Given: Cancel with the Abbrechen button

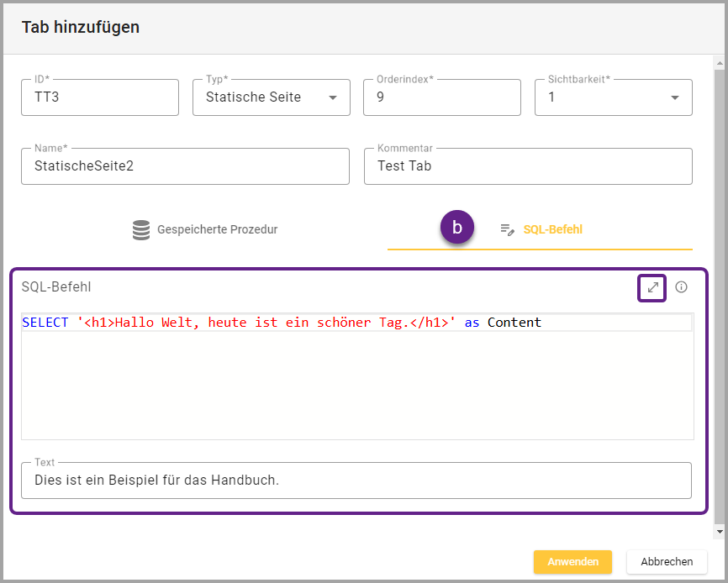Looking at the screenshot, I should click(667, 561).
